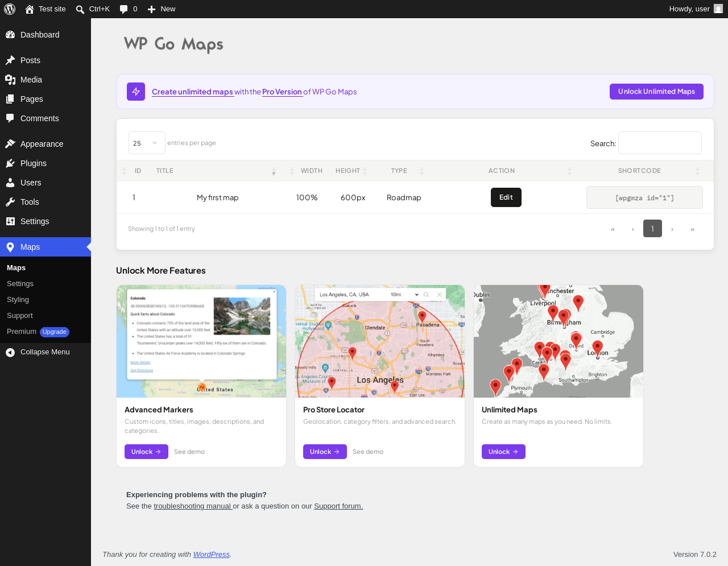Open the Premium Upgrade submenu item
Screen dimensions: 728x566
pyautogui.click(x=38, y=332)
